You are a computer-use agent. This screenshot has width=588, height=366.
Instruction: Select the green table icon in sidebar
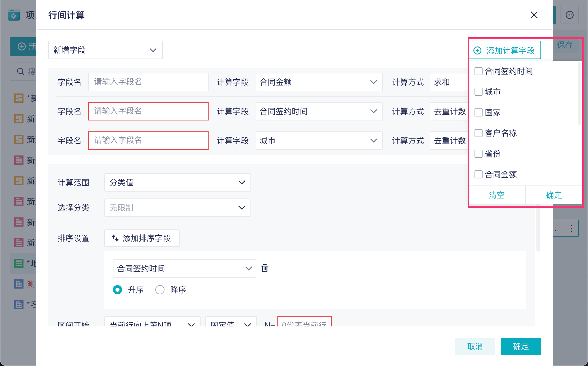(19, 263)
